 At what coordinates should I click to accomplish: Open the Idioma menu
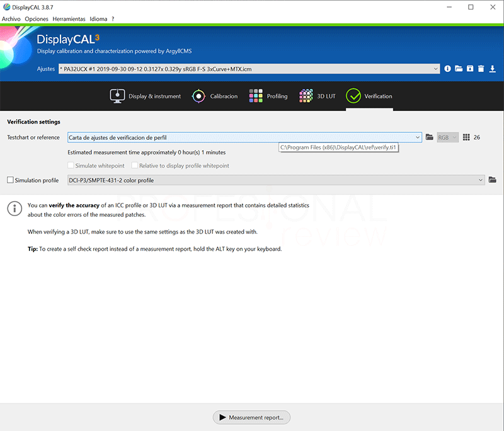(98, 19)
